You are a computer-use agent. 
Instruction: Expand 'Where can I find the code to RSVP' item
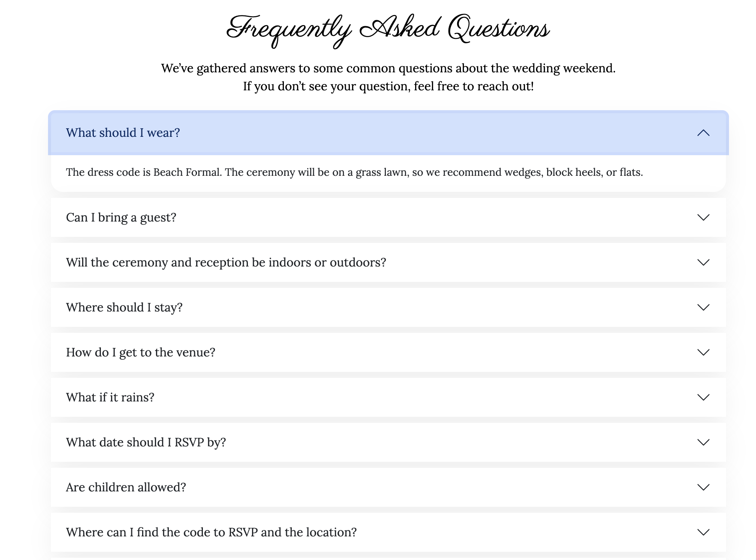pyautogui.click(x=211, y=532)
